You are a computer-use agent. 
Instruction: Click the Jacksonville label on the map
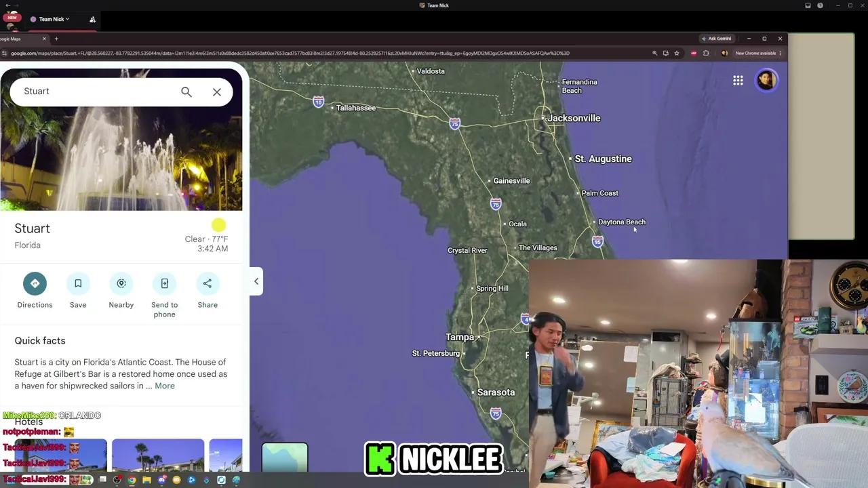[574, 118]
